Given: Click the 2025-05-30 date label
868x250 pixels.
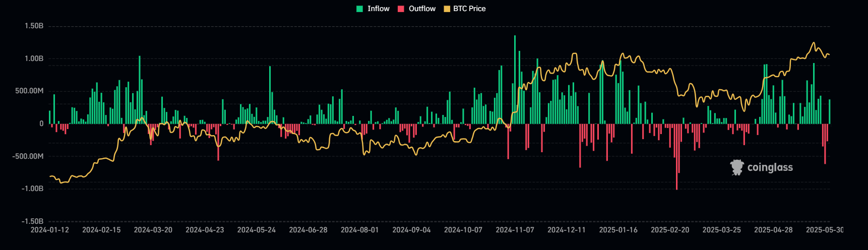Looking at the screenshot, I should [x=825, y=230].
